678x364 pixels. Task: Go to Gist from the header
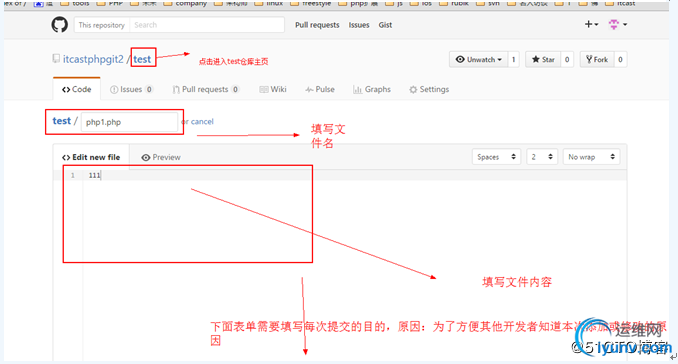click(x=385, y=25)
